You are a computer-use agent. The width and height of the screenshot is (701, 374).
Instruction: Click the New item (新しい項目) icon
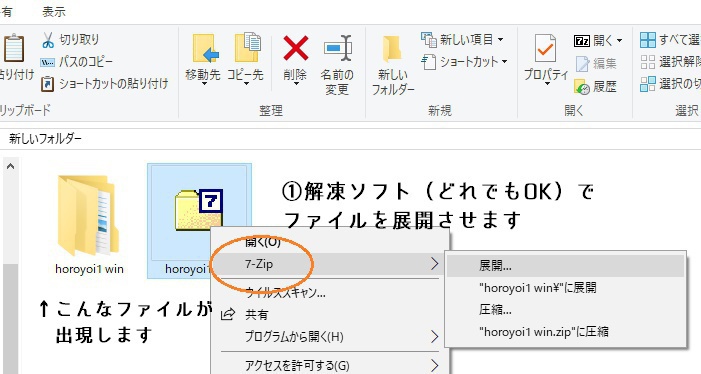429,40
